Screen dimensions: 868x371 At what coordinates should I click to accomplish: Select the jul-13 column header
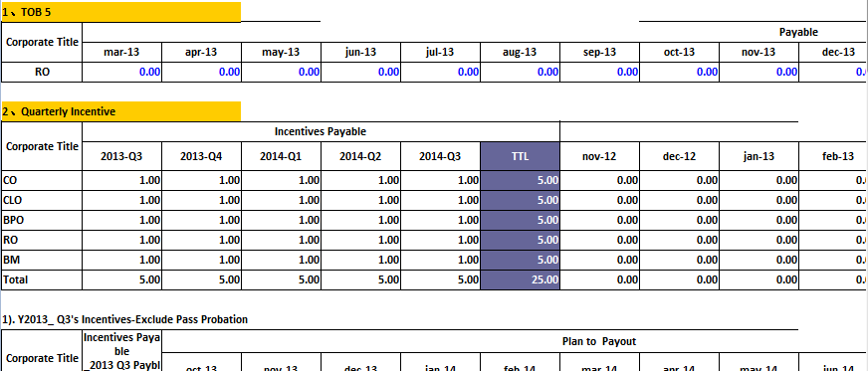coord(441,53)
